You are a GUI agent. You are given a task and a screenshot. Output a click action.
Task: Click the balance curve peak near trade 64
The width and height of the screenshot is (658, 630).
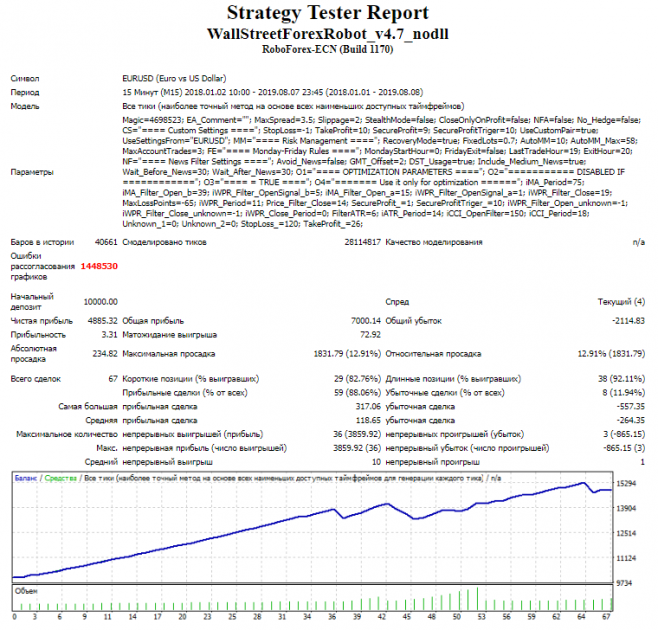tap(583, 483)
